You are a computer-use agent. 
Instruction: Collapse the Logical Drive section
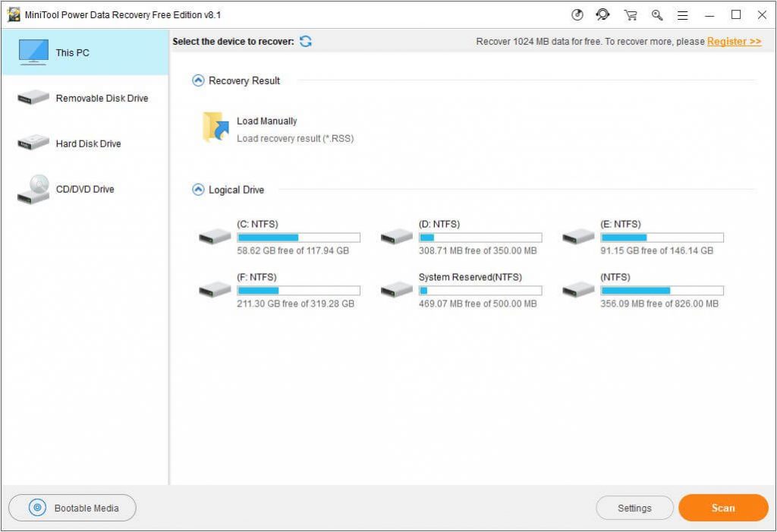[198, 190]
